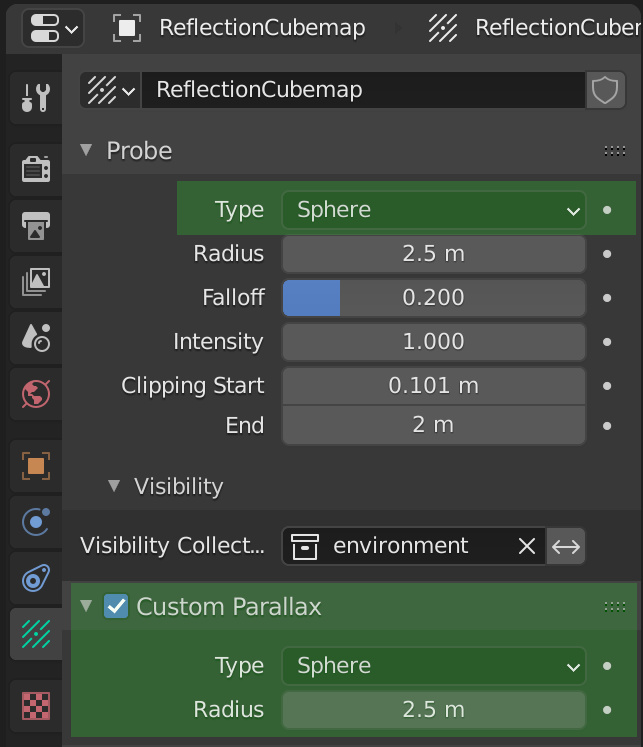Open the Scene properties tab
643x747 pixels.
[36, 337]
